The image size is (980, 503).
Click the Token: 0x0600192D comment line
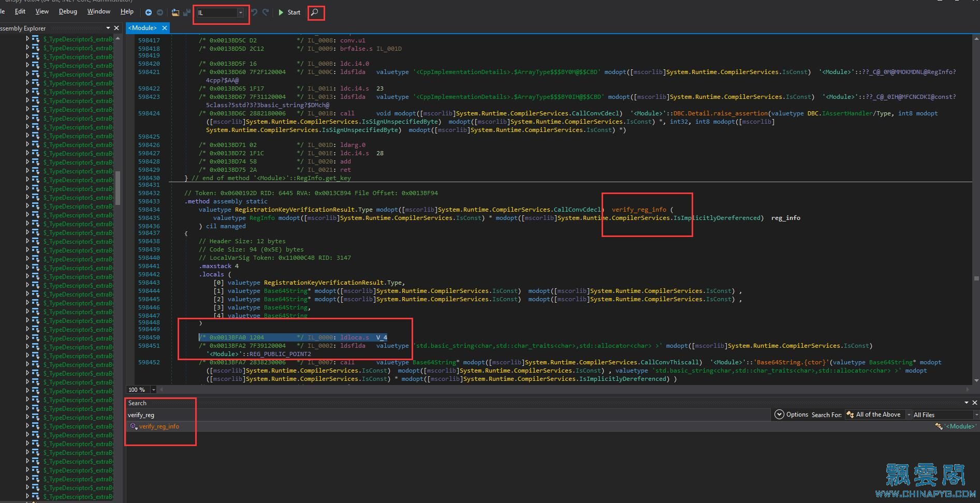[x=311, y=193]
